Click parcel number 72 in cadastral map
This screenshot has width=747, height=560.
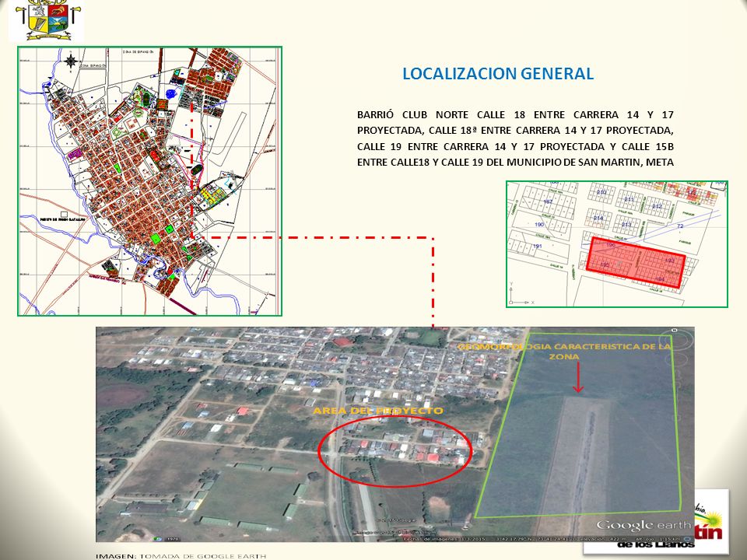coord(680,226)
